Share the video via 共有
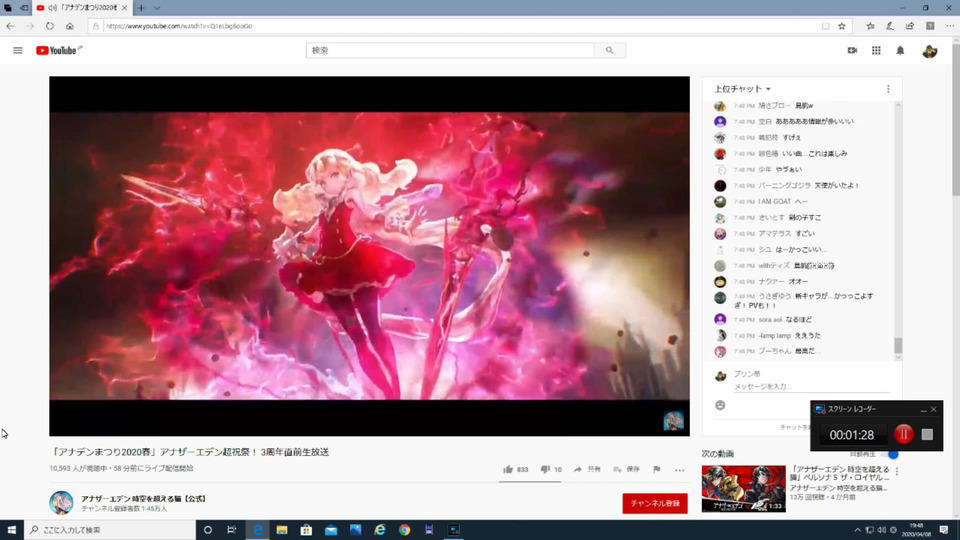 tap(587, 470)
